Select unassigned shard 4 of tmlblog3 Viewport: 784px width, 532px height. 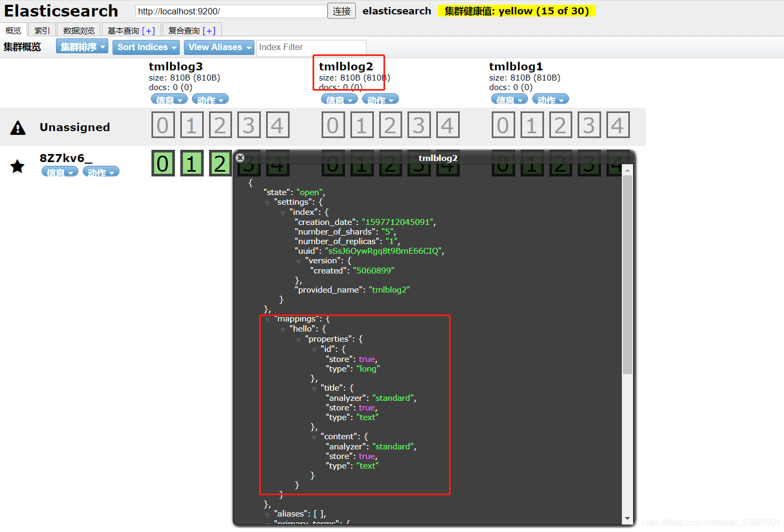(x=277, y=125)
